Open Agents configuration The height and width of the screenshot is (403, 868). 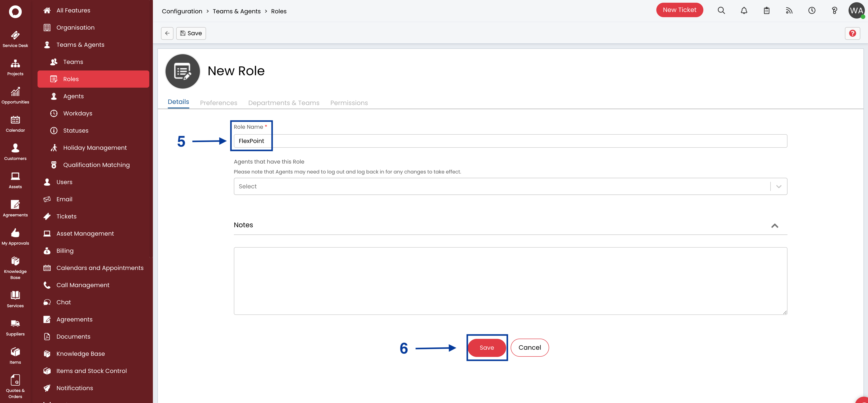tap(93, 96)
